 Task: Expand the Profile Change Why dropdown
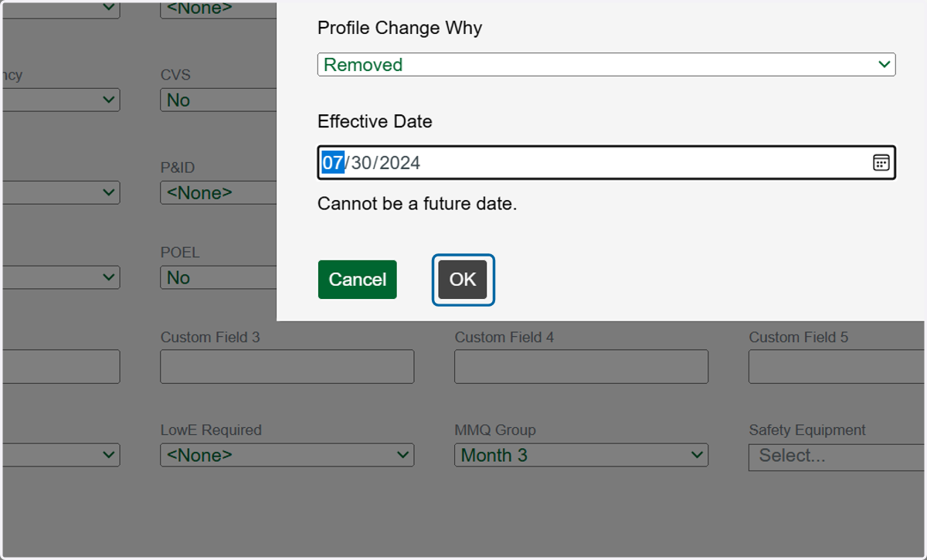click(606, 65)
